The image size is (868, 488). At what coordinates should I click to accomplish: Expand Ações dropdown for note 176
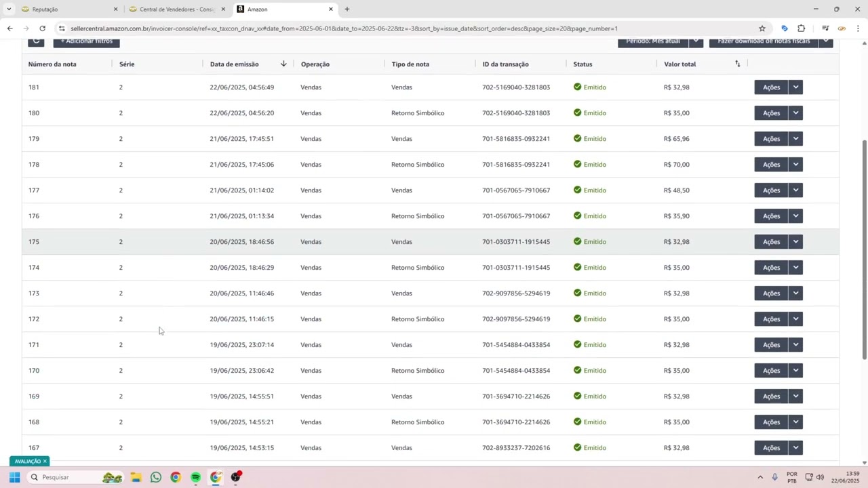point(796,216)
